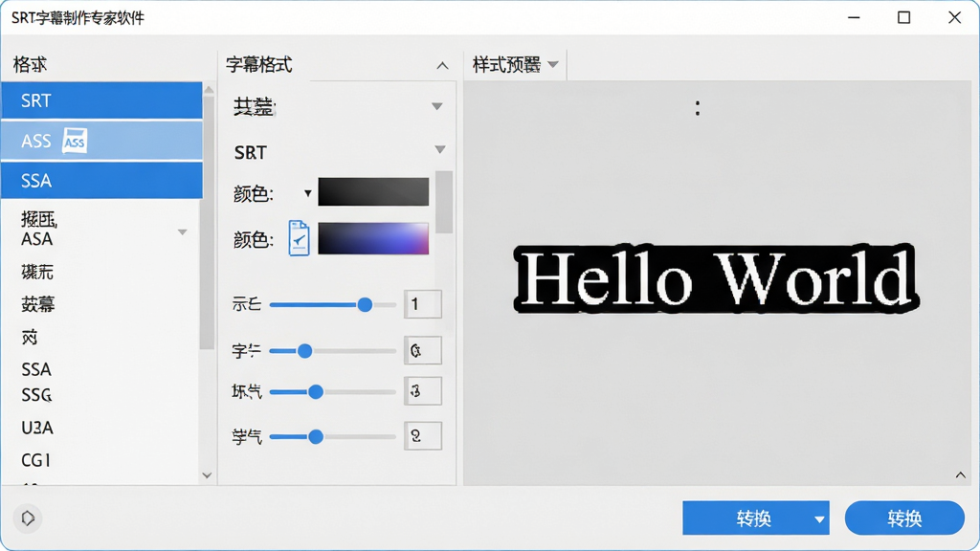Screen dimensions: 980x551
Task: Click the ASS file icon
Action: click(75, 141)
